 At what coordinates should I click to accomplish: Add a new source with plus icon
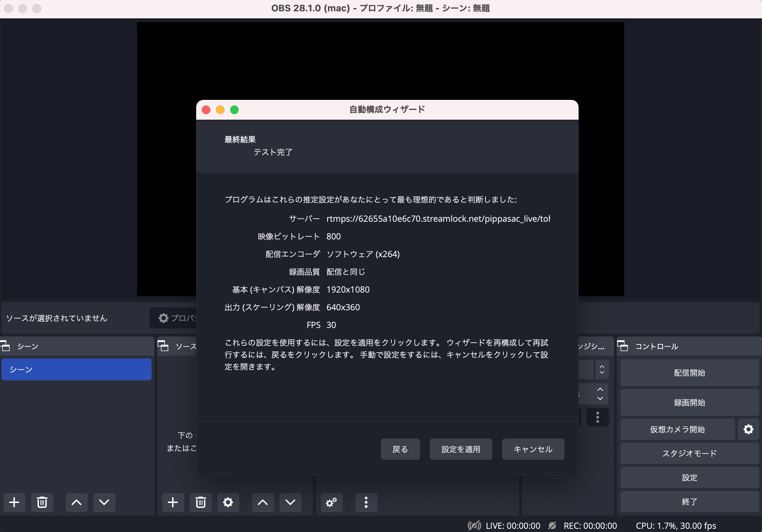(173, 502)
